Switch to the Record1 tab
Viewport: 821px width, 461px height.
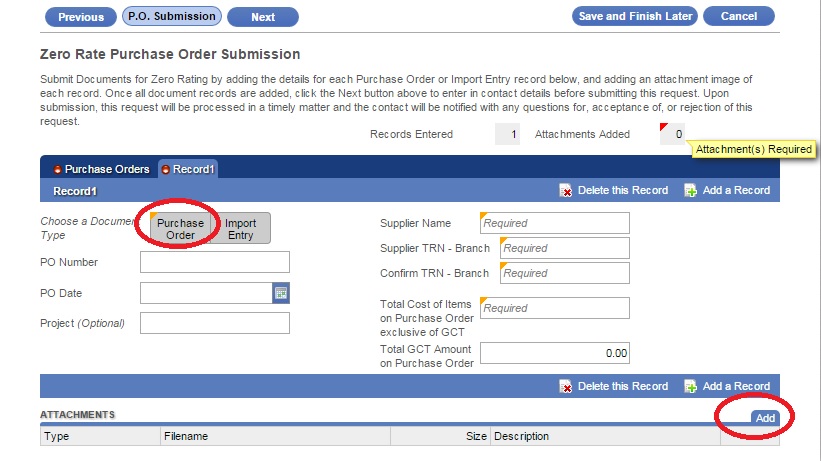coord(188,169)
